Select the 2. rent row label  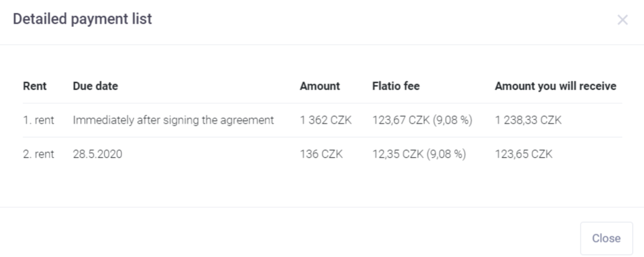pos(38,154)
